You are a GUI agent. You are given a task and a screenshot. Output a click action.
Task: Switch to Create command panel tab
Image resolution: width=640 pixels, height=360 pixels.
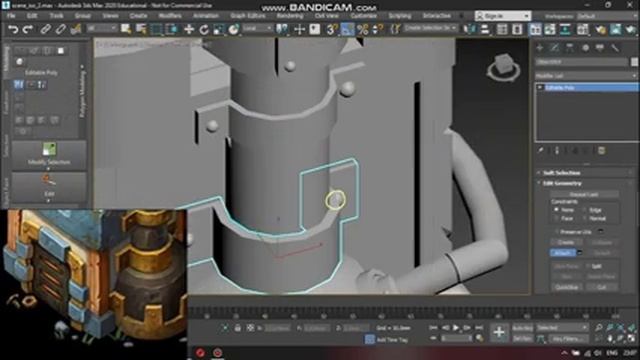click(540, 48)
